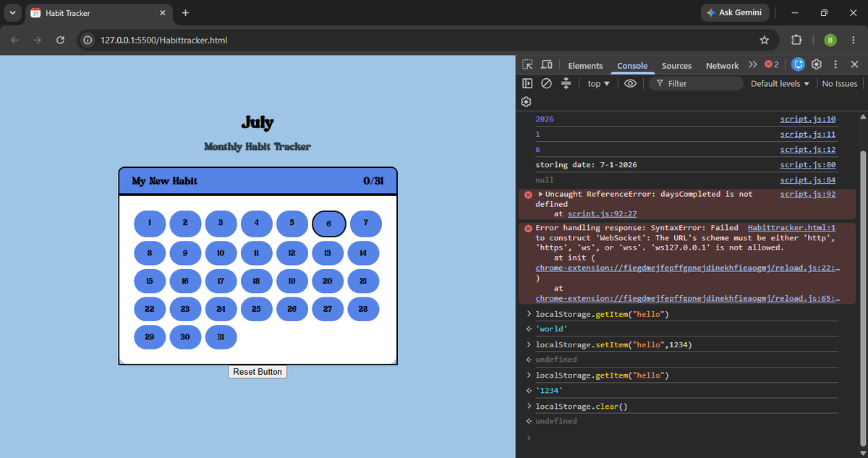Click the Ask Gemini button

pyautogui.click(x=736, y=13)
